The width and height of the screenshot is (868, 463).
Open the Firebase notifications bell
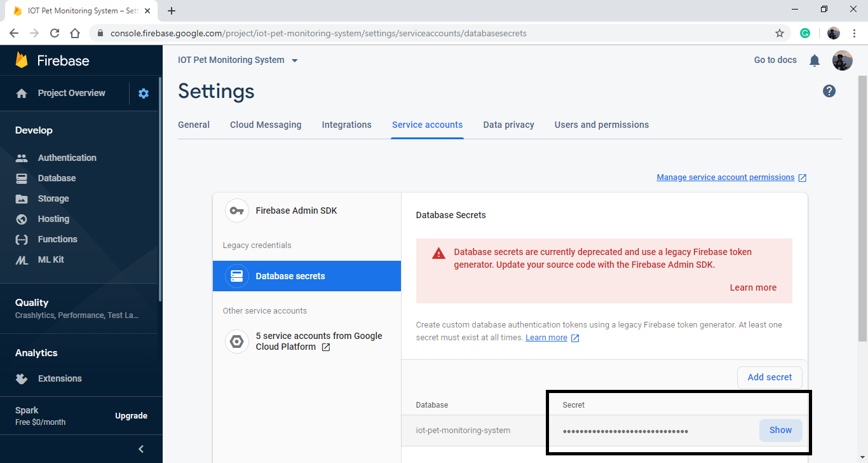click(x=814, y=60)
